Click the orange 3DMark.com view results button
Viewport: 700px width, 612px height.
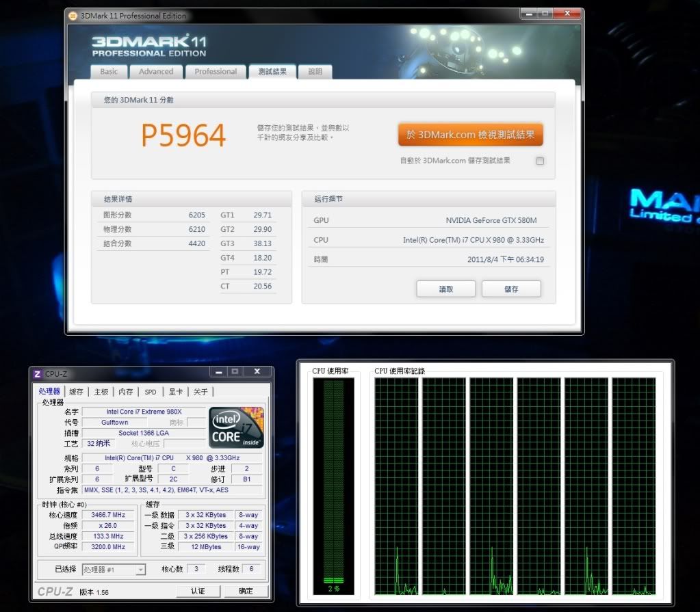pyautogui.click(x=471, y=135)
